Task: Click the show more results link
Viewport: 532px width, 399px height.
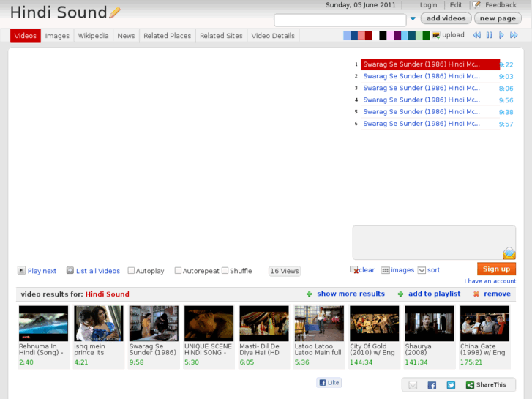Action: [x=351, y=294]
